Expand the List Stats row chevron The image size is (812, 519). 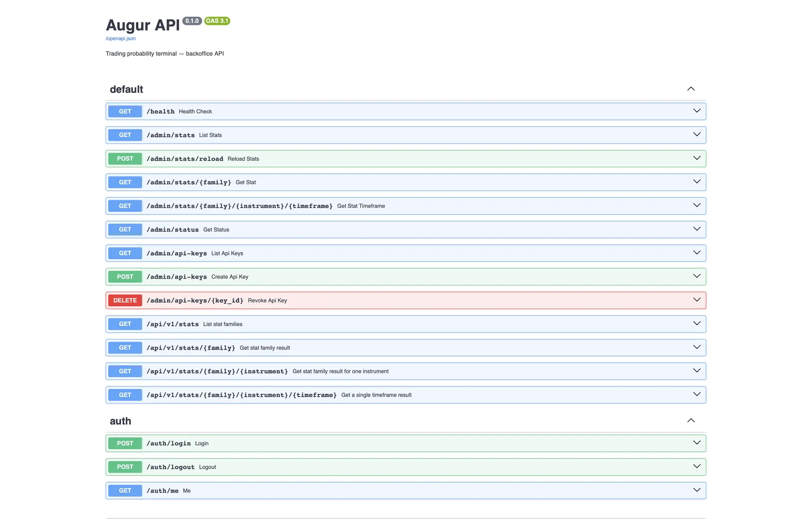(697, 134)
